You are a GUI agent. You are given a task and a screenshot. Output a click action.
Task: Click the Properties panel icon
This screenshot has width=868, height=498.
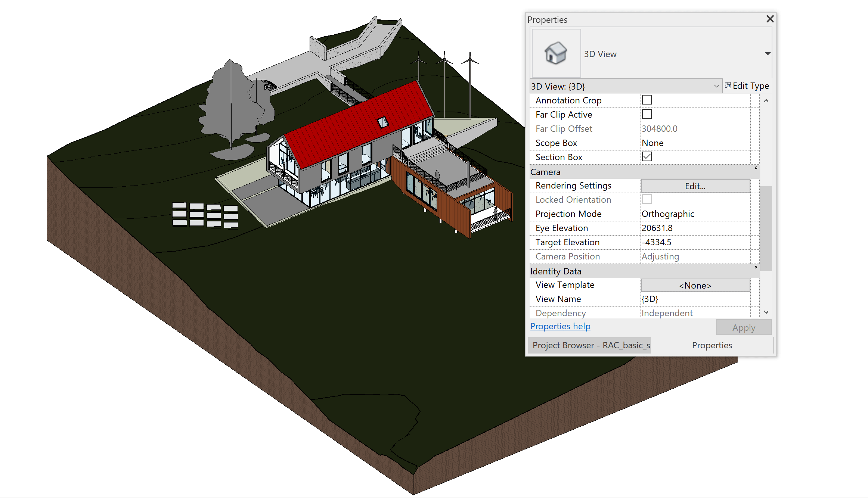pos(556,54)
